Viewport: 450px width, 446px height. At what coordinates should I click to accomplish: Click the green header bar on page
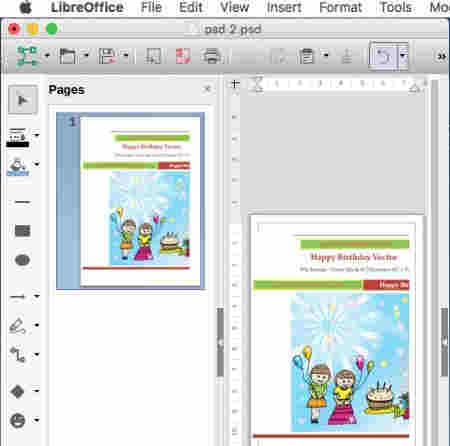[x=355, y=244]
